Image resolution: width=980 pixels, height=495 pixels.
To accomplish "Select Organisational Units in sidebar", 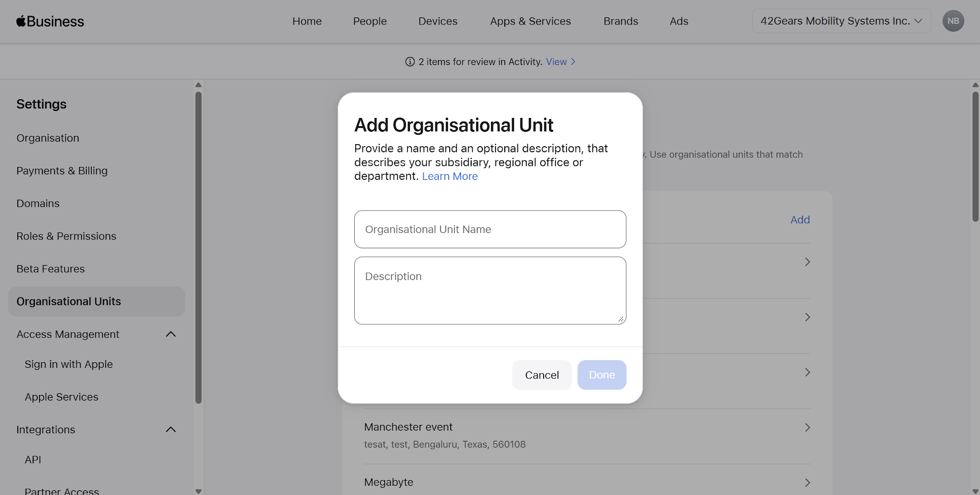I will [x=96, y=301].
